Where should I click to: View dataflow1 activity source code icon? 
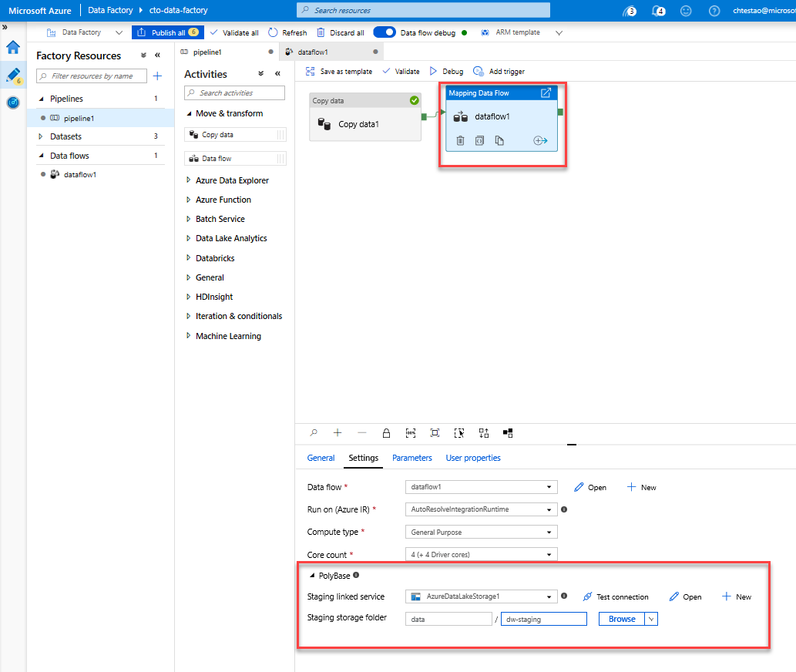point(479,140)
